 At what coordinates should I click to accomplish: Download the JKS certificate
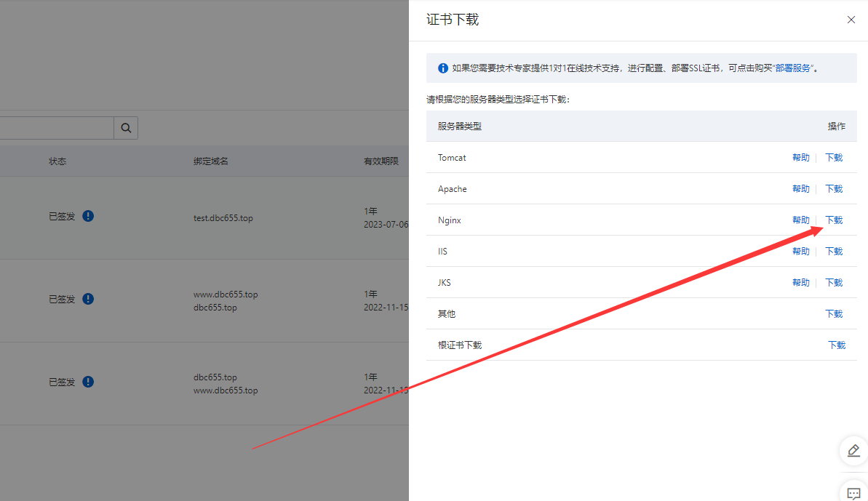point(834,283)
